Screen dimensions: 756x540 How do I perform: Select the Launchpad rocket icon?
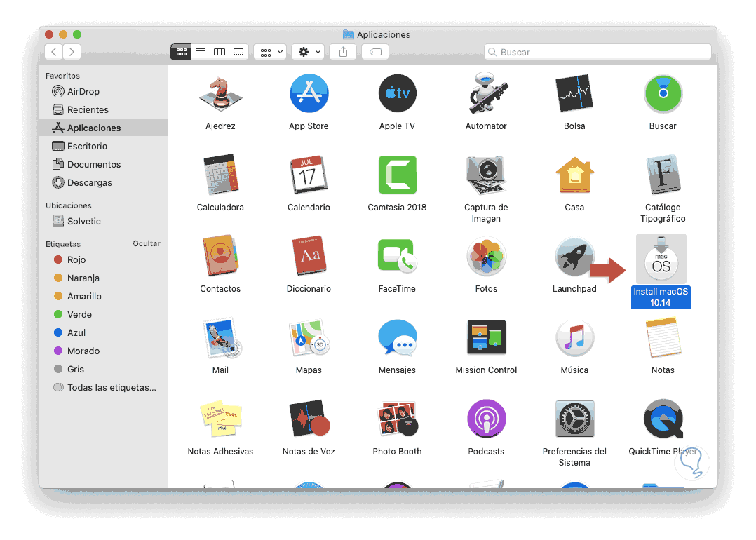[574, 256]
